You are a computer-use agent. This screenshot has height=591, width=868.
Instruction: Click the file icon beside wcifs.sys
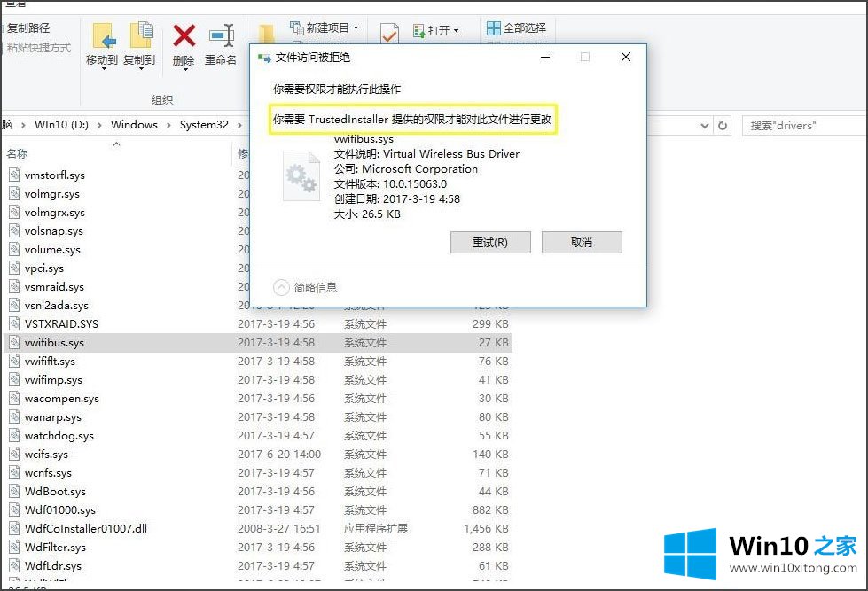(14, 454)
